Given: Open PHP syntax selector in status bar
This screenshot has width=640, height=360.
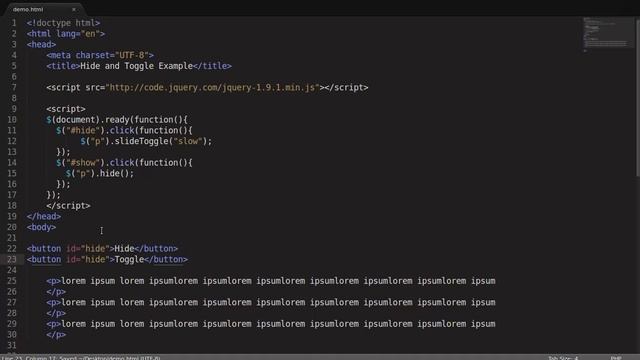Looking at the screenshot, I should click(x=616, y=358).
